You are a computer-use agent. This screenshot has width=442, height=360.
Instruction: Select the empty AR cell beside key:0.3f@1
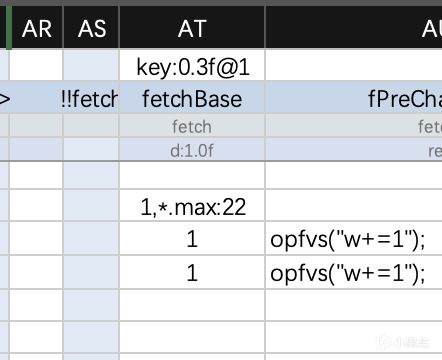click(x=37, y=65)
